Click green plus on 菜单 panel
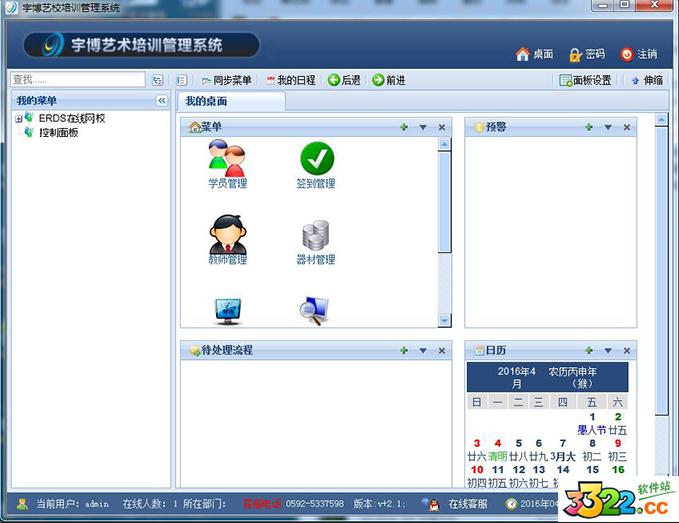This screenshot has width=679, height=523. coord(404,127)
